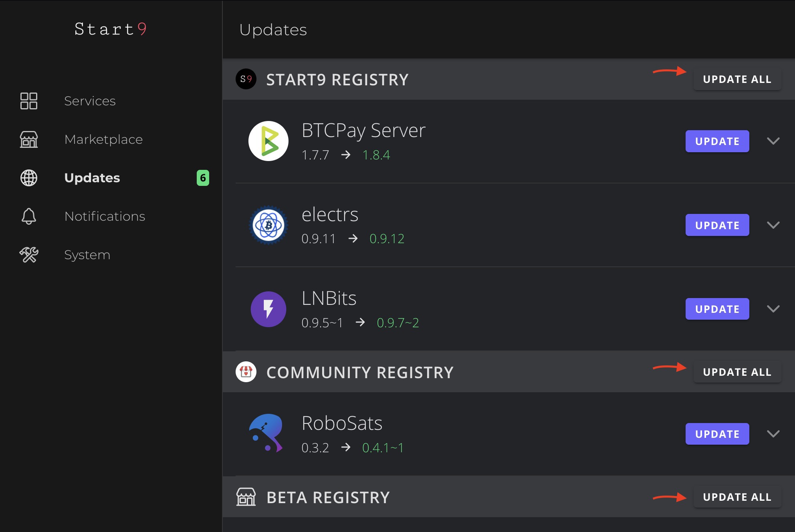Click the green 6 updates badge
The width and height of the screenshot is (795, 532).
tap(204, 178)
